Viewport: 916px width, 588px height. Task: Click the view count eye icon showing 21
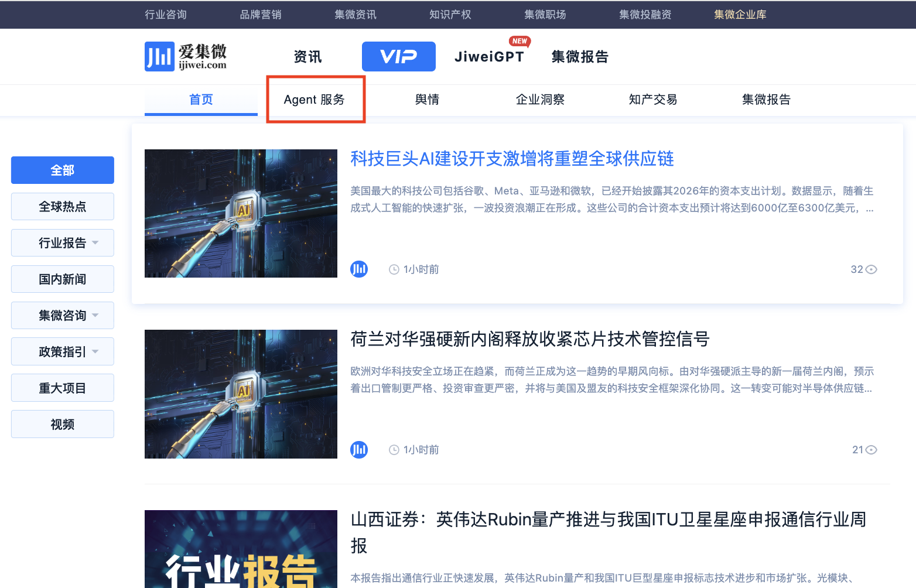point(871,450)
